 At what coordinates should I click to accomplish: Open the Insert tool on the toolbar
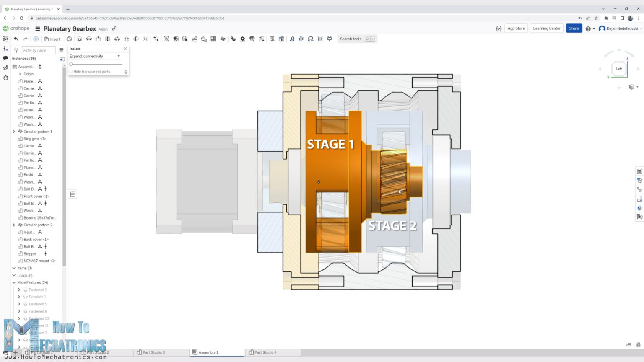[x=52, y=39]
